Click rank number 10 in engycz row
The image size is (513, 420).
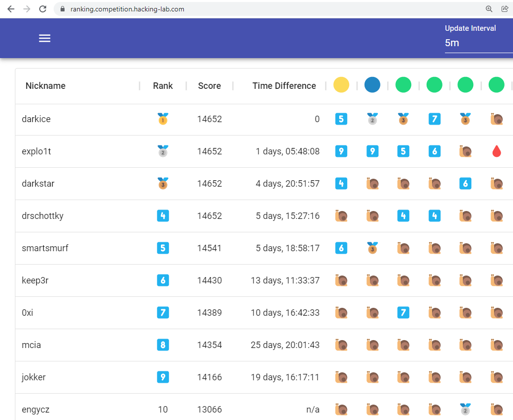[163, 409]
